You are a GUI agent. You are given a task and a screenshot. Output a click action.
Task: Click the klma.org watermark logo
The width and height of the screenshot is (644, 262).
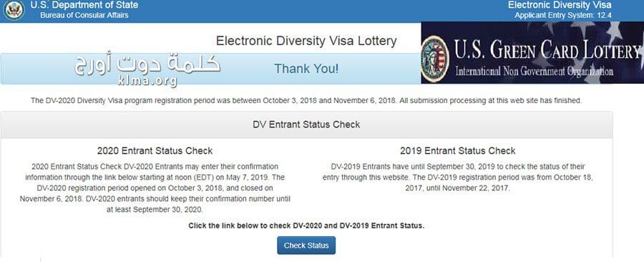pyautogui.click(x=147, y=80)
